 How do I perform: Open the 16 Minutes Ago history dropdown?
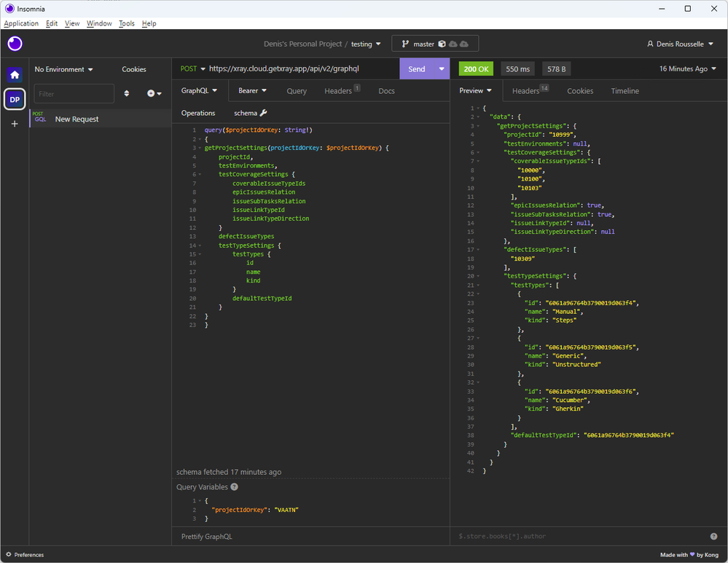[x=688, y=68]
